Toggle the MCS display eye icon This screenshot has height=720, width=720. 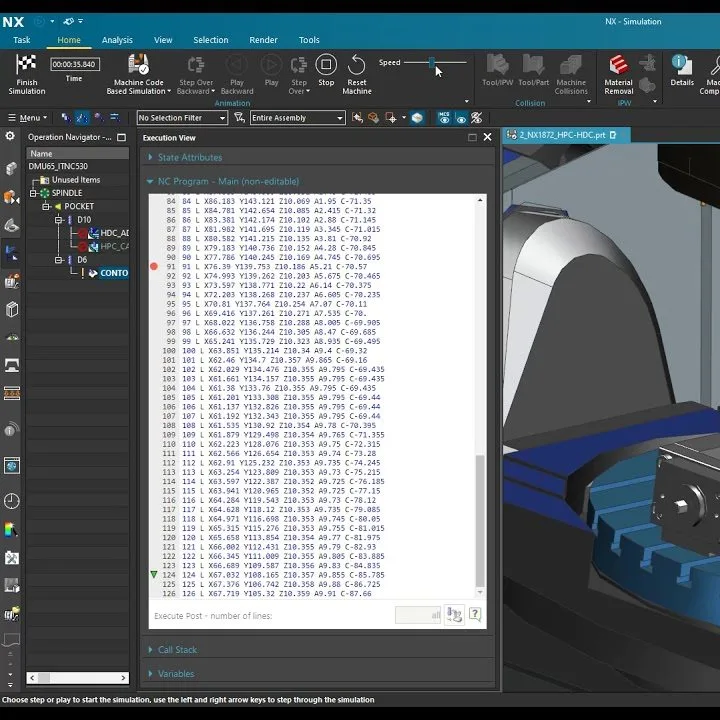tap(444, 118)
